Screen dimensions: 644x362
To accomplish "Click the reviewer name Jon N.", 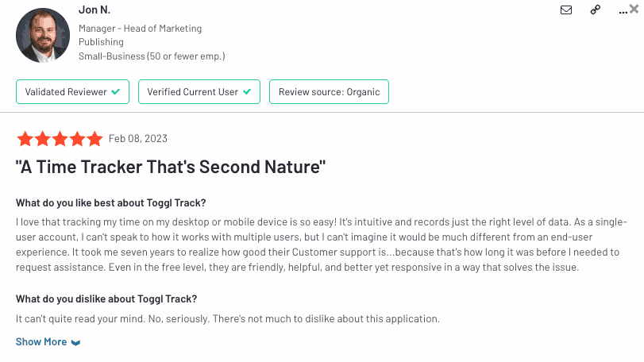I will (95, 10).
